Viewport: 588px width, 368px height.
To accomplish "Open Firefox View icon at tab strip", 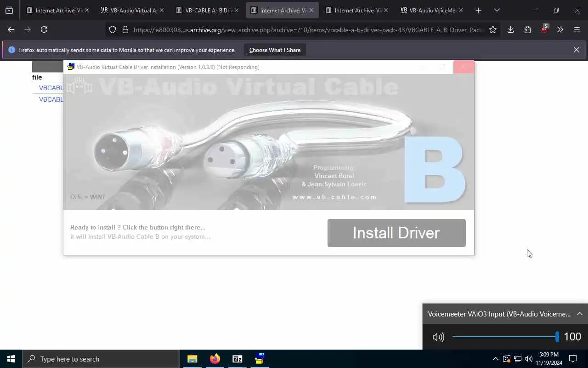I will pos(9,10).
